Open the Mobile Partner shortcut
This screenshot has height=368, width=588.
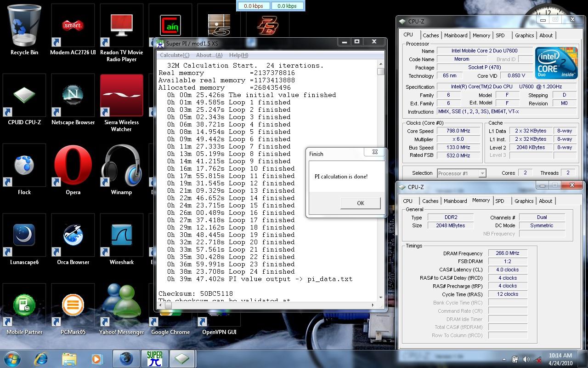24,310
